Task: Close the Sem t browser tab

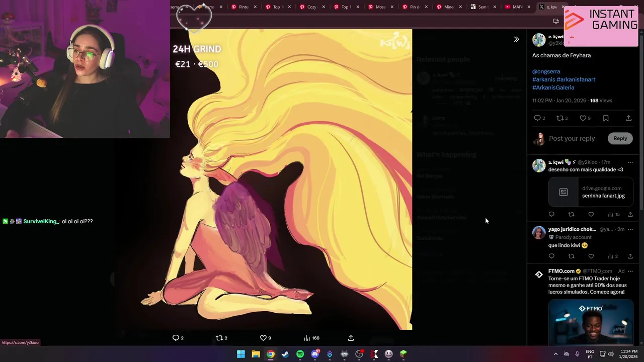Action: point(495,7)
